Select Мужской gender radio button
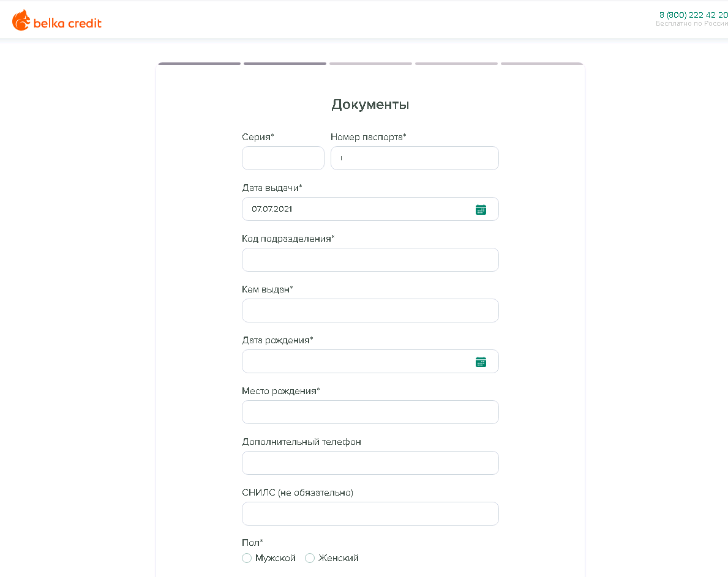The height and width of the screenshot is (577, 728). (x=247, y=558)
